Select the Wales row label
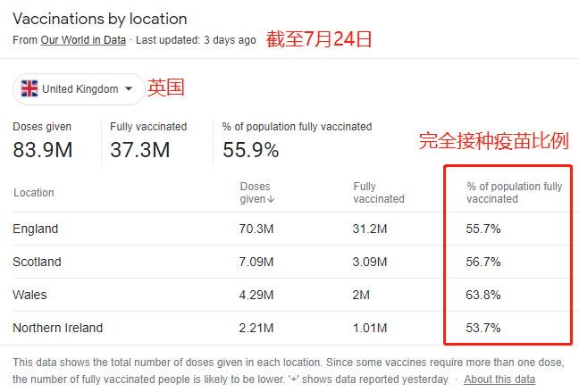The width and height of the screenshot is (579, 392). click(29, 295)
